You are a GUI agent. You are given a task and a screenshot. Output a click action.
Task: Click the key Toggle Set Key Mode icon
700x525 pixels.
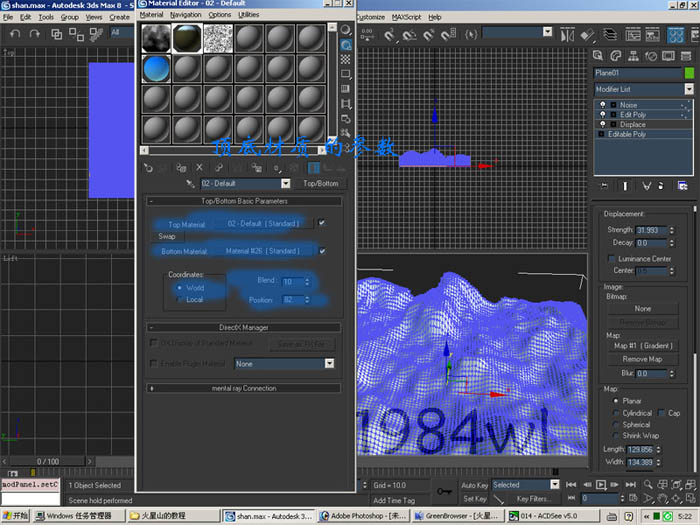tap(445, 491)
